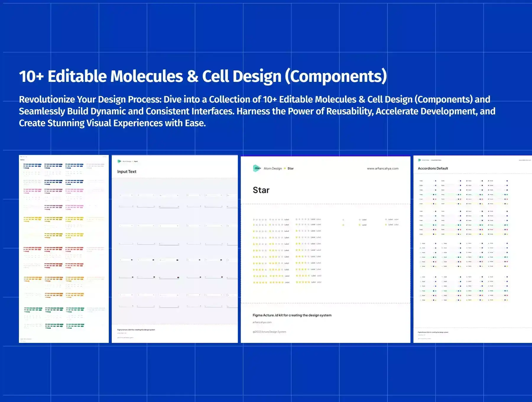Click the Acture logo in the Accordions panel
532x402 pixels.
pyautogui.click(x=419, y=160)
